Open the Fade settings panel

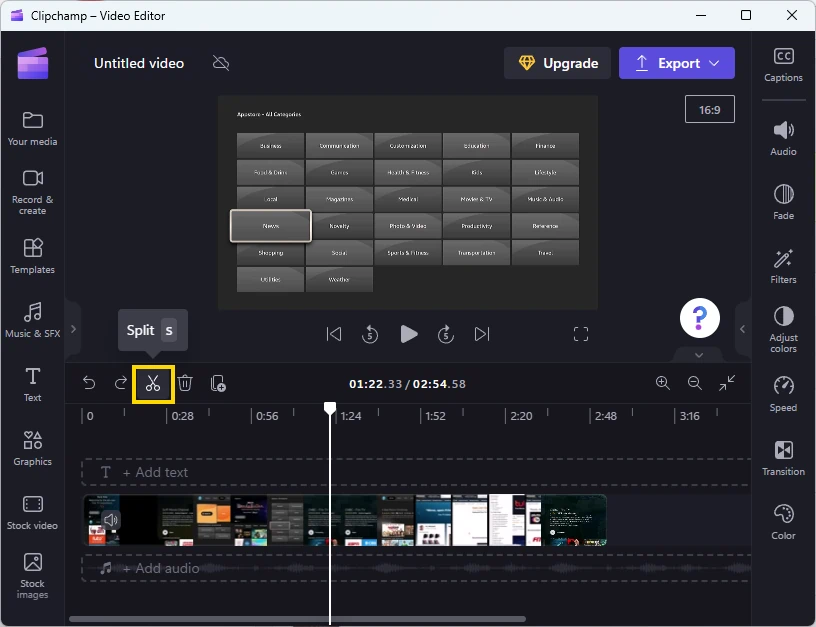click(783, 202)
